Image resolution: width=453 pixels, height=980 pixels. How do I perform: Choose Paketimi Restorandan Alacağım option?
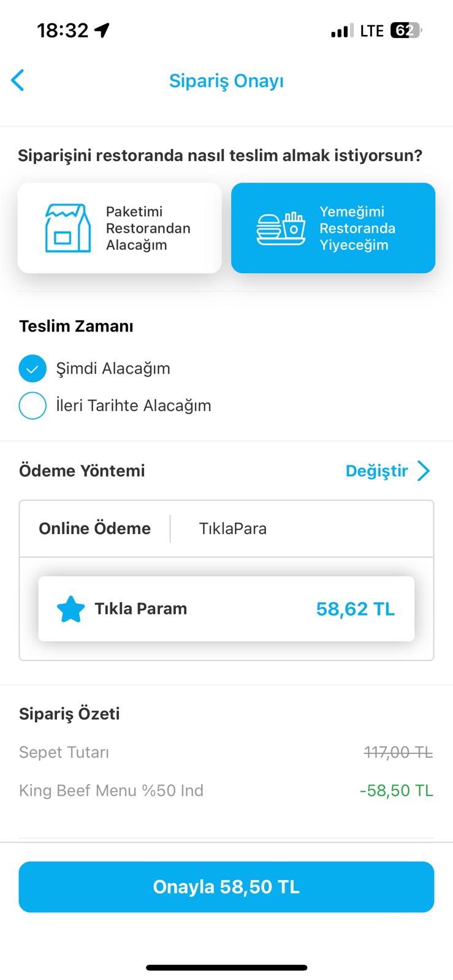(x=120, y=228)
